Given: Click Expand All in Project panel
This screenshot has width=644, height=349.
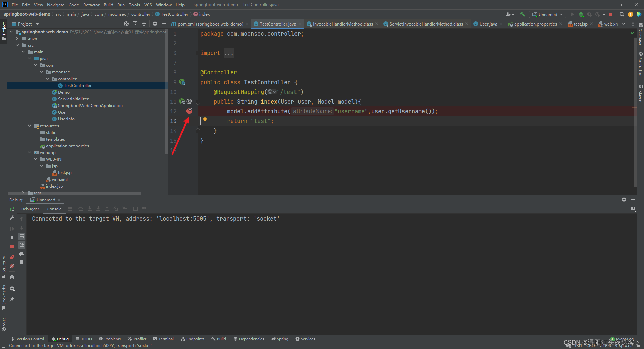Looking at the screenshot, I should pos(135,24).
